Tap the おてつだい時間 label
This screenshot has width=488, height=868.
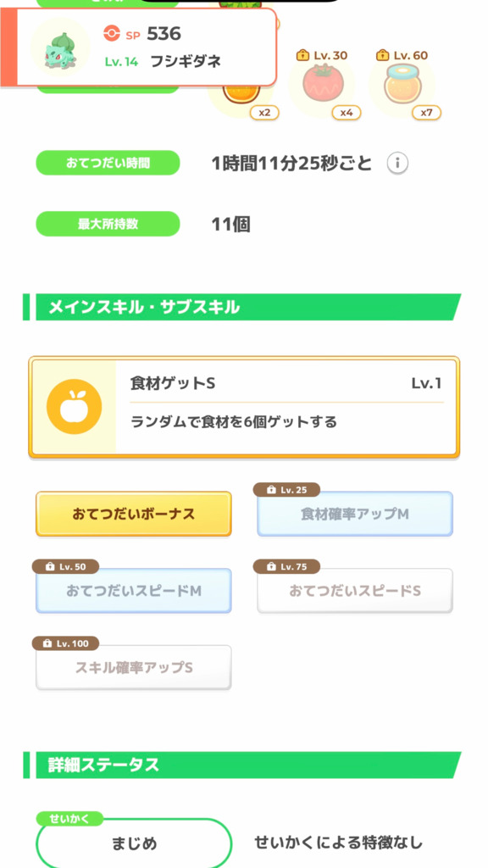coord(108,163)
